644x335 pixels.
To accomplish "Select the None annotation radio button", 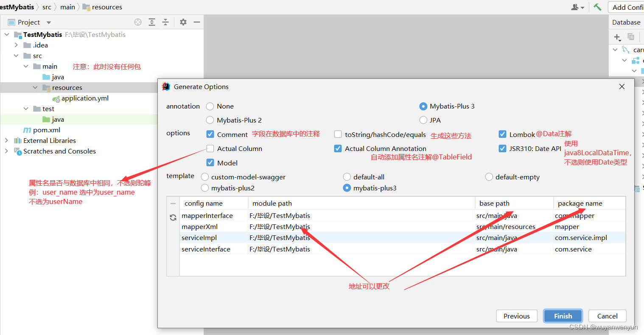I will [x=210, y=106].
